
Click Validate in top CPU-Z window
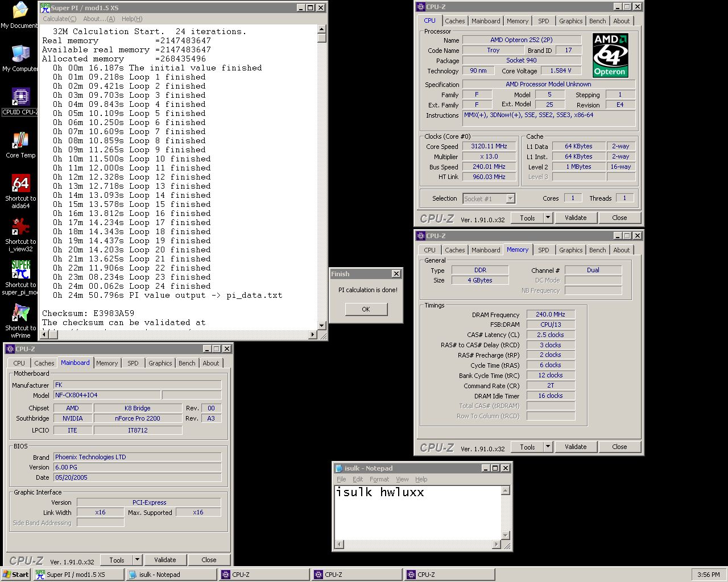click(x=576, y=218)
